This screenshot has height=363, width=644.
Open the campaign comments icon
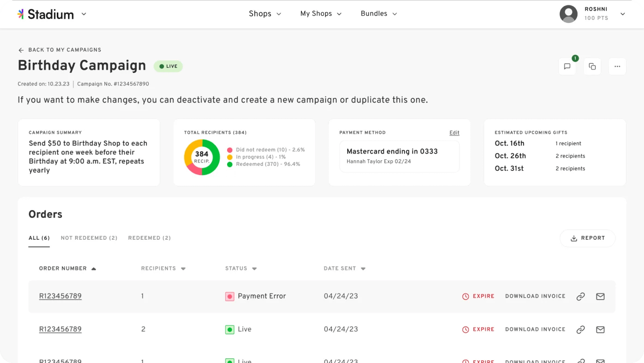(567, 66)
